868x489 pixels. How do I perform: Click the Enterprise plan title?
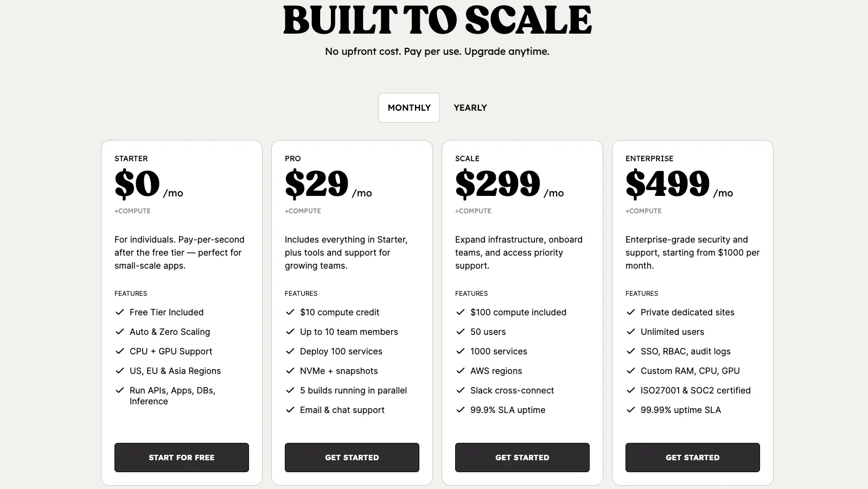pyautogui.click(x=649, y=158)
